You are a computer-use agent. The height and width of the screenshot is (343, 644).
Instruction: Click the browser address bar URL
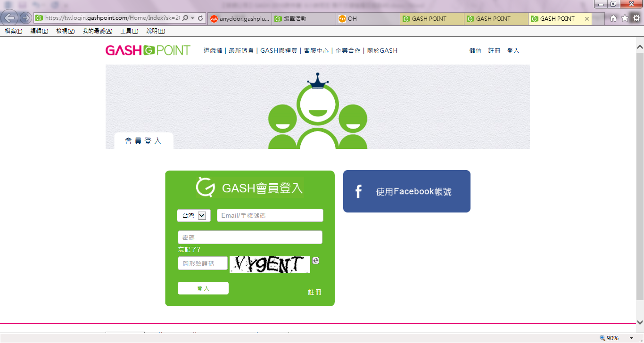[x=112, y=18]
